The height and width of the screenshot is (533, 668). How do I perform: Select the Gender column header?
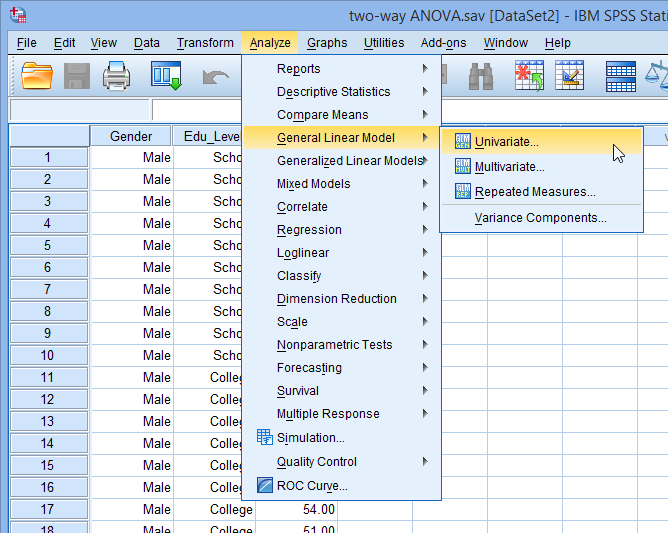131,137
